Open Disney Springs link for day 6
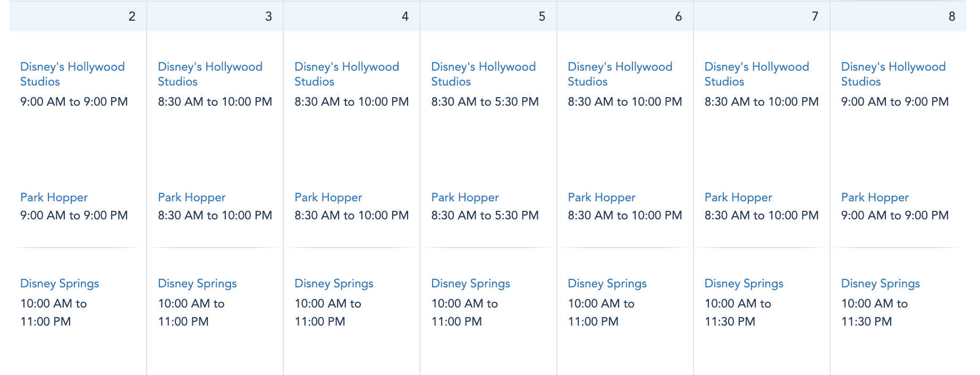Screen dimensions: 980x375 coord(607,284)
